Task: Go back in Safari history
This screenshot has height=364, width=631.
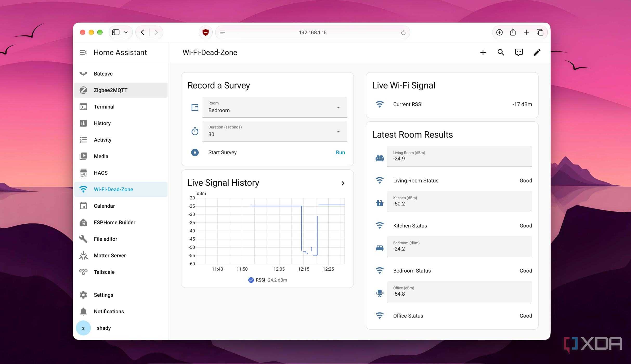Action: 142,32
